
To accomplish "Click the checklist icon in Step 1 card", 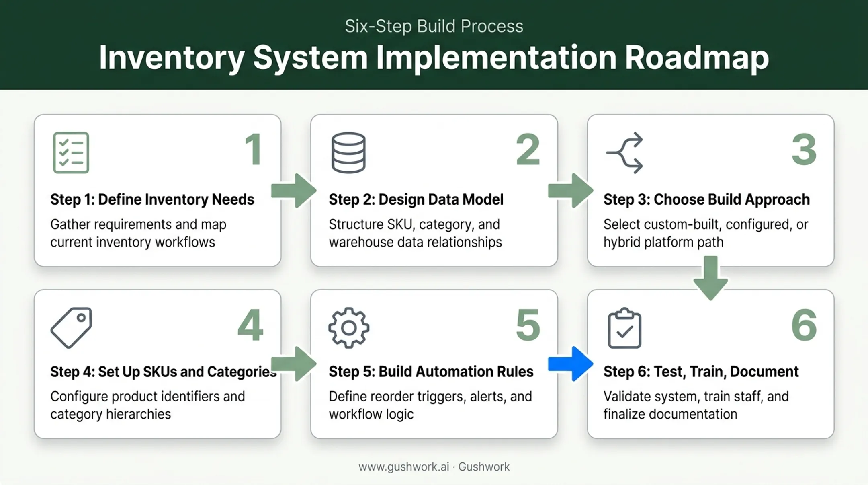I will tap(71, 153).
